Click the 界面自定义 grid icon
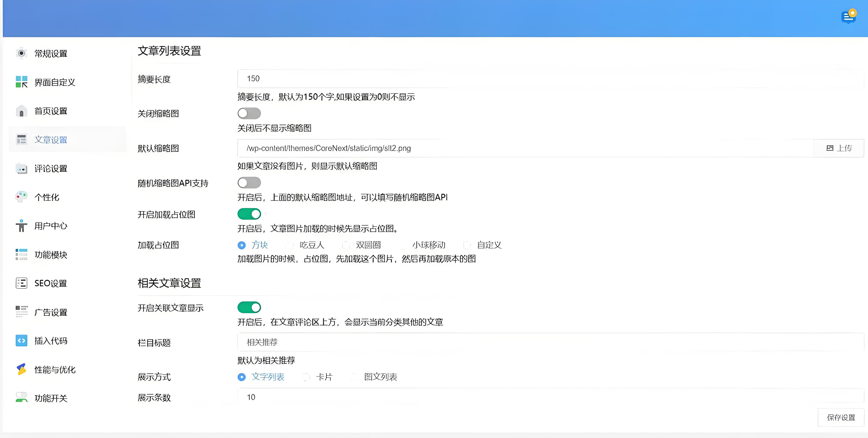 point(22,82)
